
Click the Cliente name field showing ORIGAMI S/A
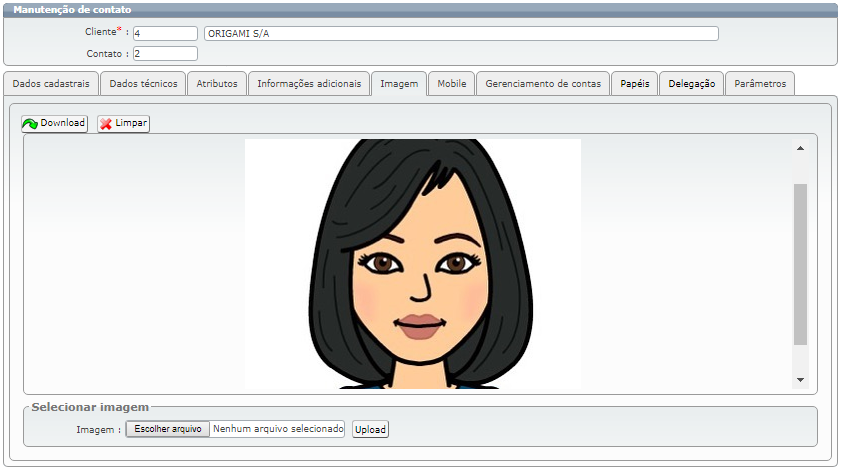pyautogui.click(x=461, y=34)
